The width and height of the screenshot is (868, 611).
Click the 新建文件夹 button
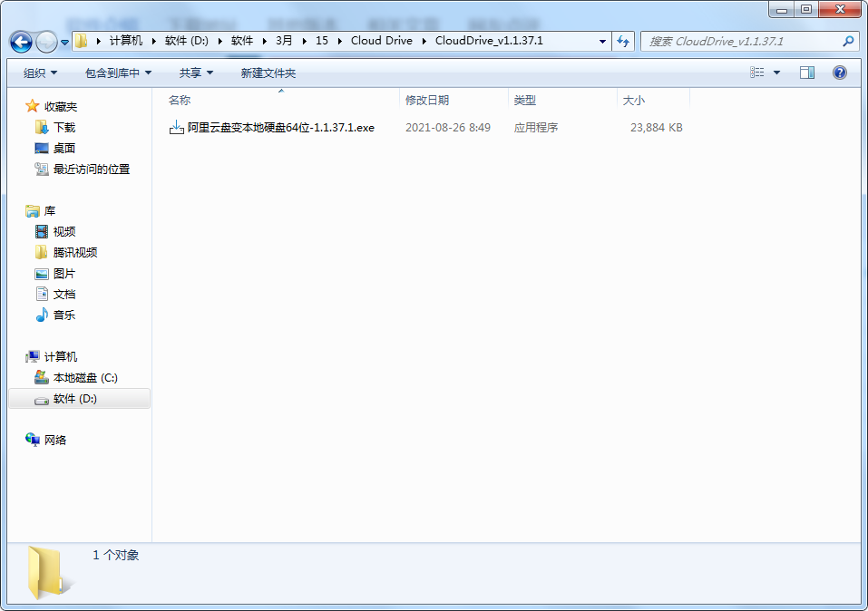tap(268, 73)
